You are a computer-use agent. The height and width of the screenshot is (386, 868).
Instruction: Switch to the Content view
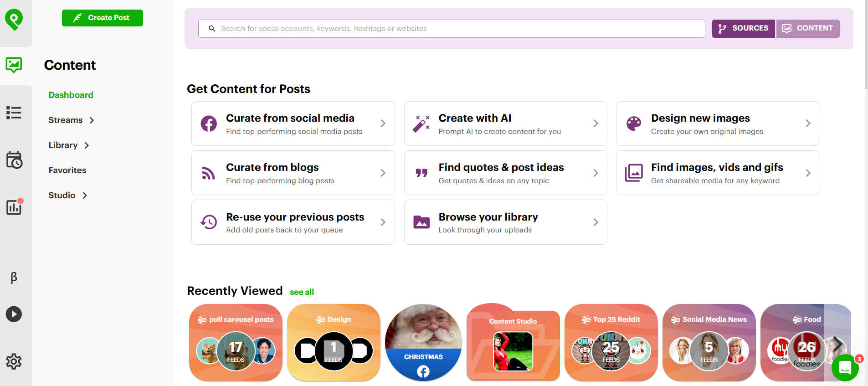807,28
